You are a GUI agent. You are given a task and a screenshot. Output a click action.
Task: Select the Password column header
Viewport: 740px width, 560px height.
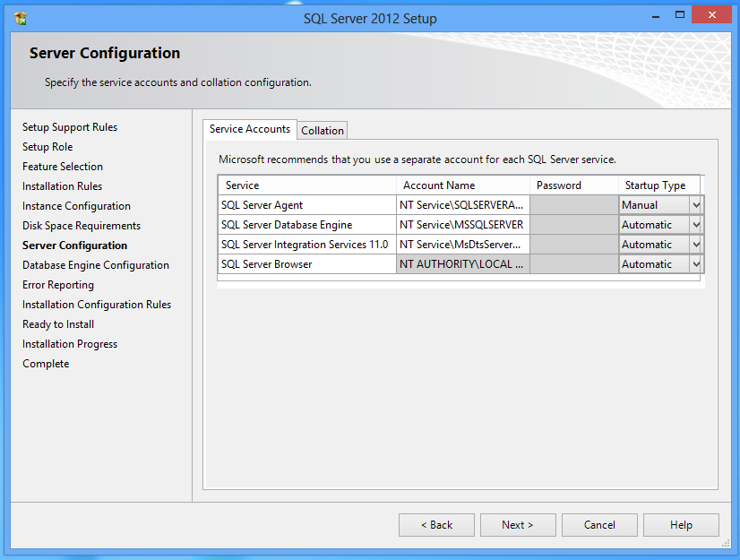coord(574,185)
